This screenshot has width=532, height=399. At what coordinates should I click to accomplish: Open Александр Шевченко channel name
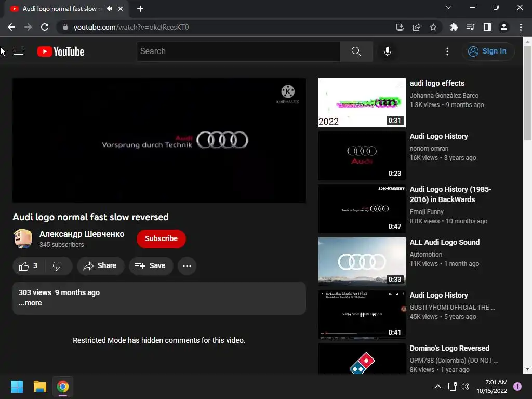pyautogui.click(x=82, y=234)
